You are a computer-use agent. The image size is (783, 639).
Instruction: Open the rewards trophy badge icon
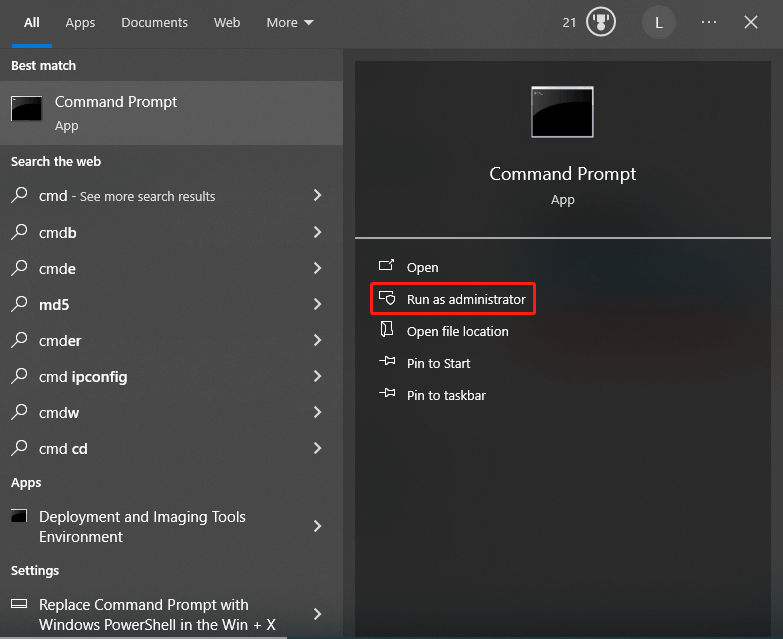601,22
